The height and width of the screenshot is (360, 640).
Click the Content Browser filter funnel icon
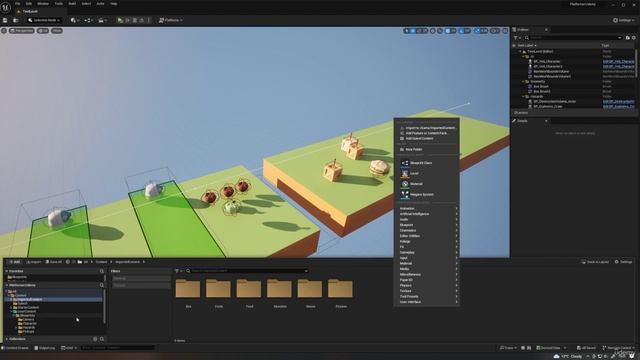tap(177, 271)
